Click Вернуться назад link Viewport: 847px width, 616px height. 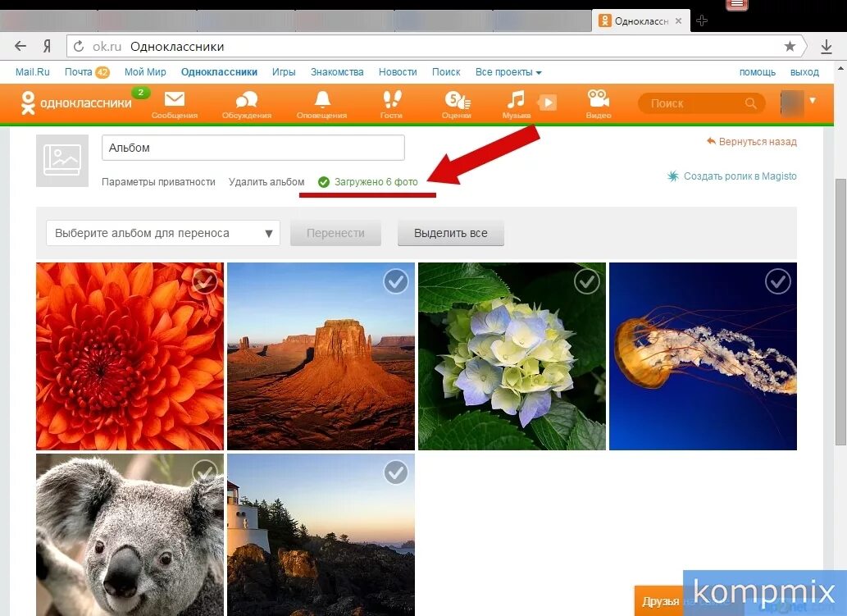(x=752, y=142)
